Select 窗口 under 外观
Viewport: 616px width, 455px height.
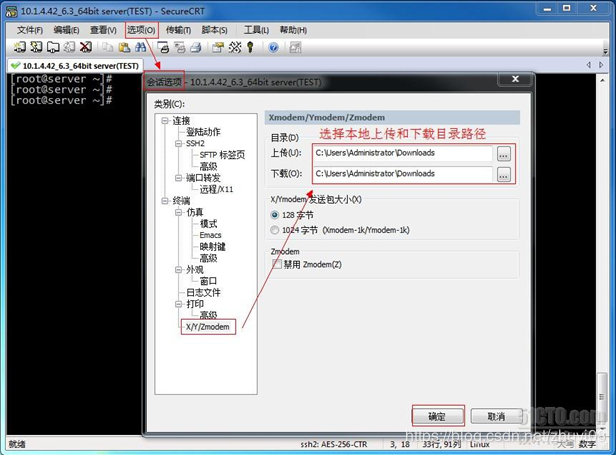[208, 281]
